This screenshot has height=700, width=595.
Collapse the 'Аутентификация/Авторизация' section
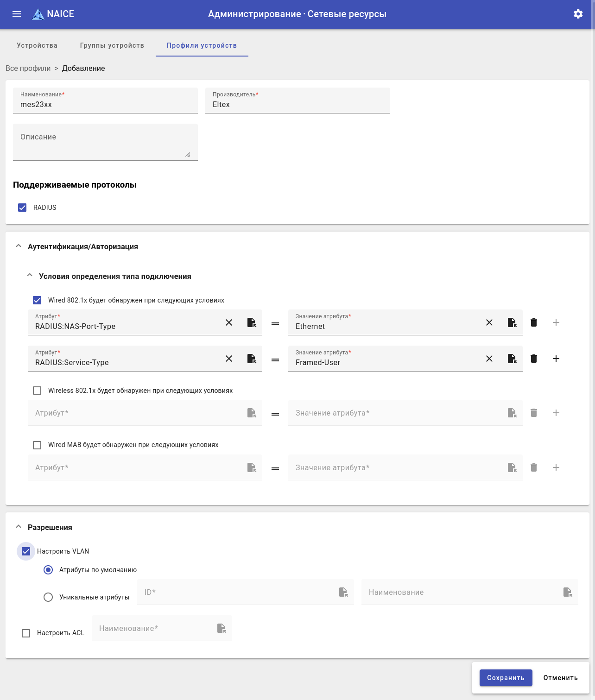coord(19,246)
